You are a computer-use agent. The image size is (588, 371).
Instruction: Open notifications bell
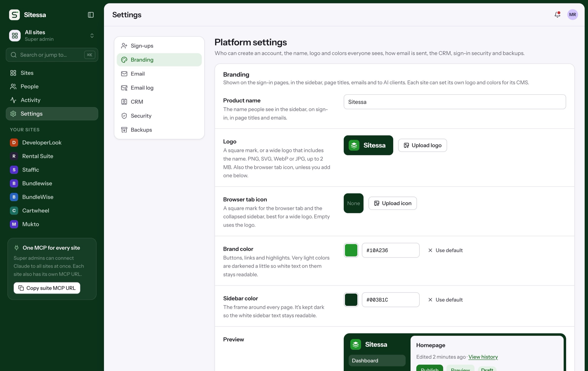pyautogui.click(x=557, y=14)
